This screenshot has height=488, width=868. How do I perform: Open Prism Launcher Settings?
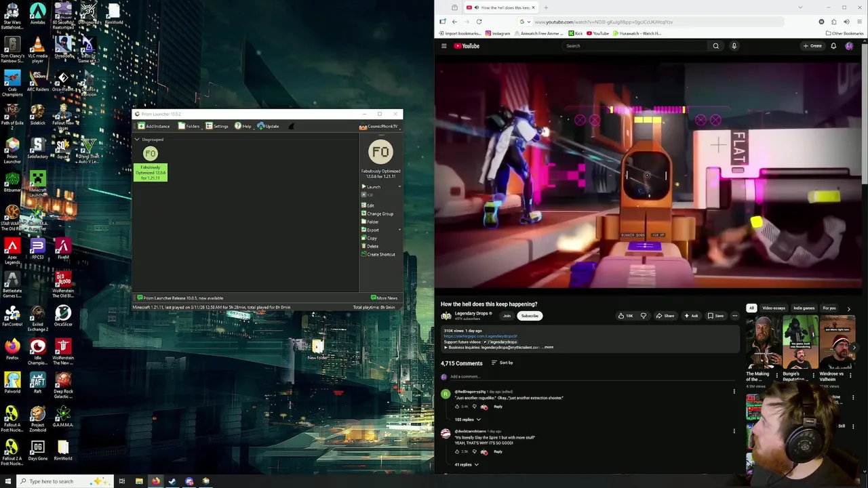217,126
